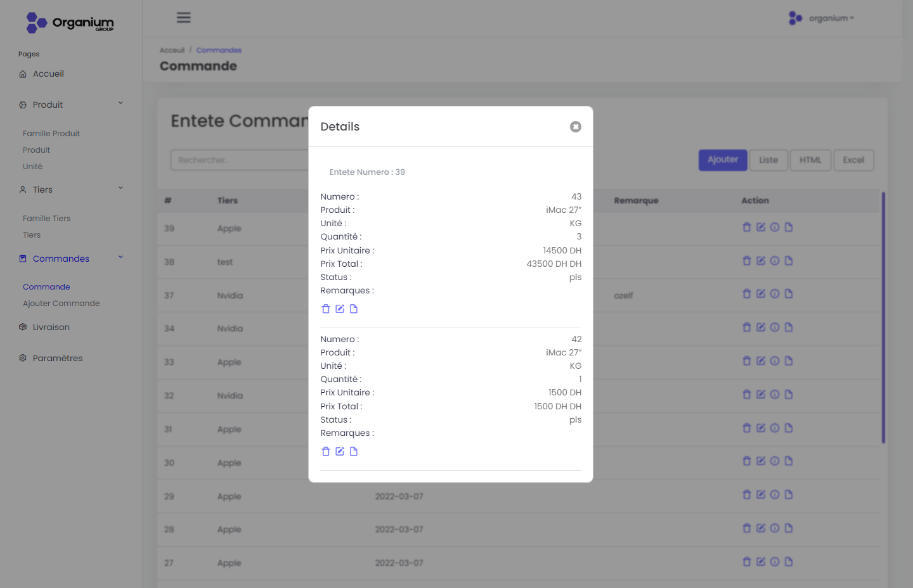913x588 pixels.
Task: Open the organium user dropdown
Action: pos(822,18)
